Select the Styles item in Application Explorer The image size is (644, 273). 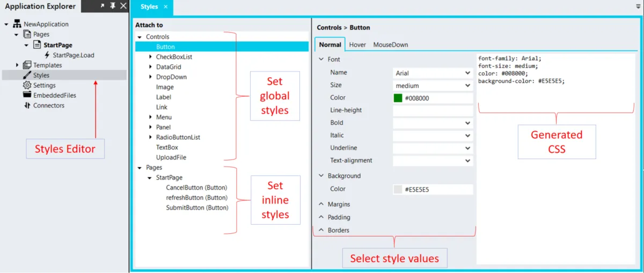coord(41,75)
